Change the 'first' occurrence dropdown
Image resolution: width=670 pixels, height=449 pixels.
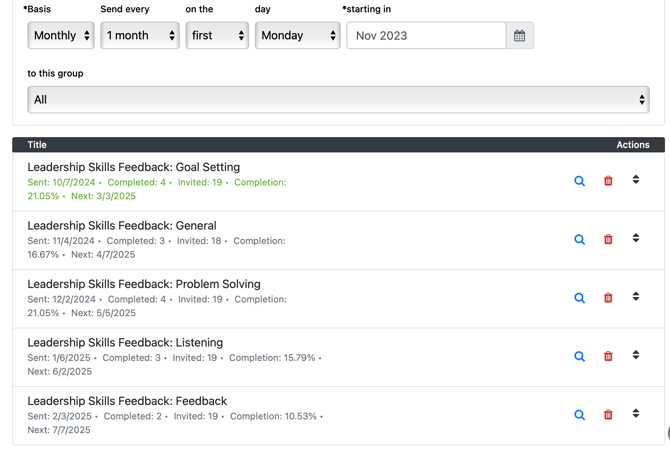[217, 36]
